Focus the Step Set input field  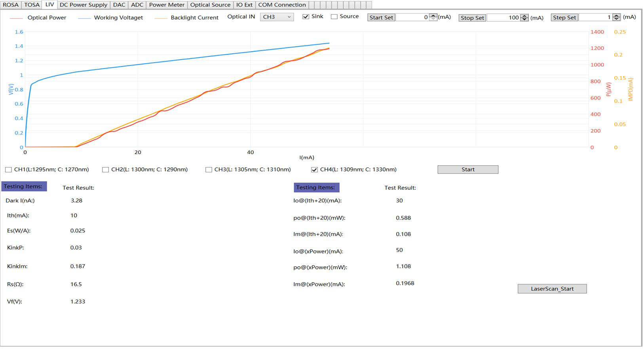pos(596,17)
